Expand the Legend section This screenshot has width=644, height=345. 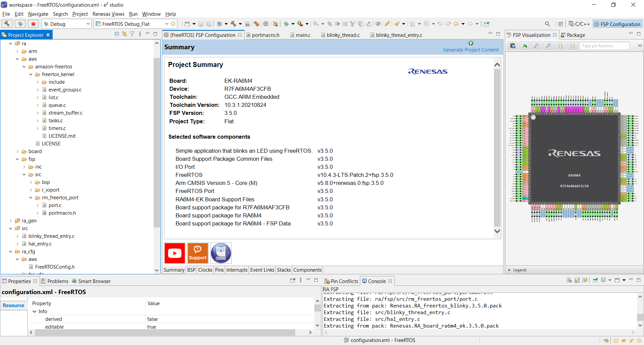[509, 270]
